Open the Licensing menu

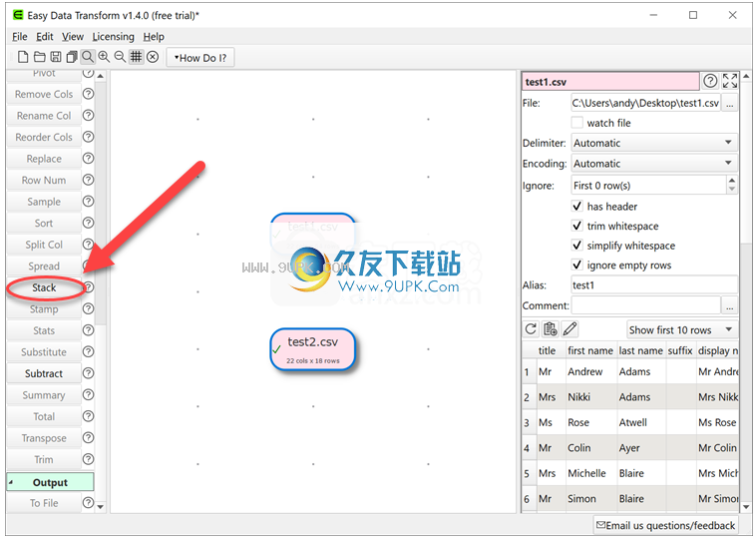pyautogui.click(x=114, y=37)
